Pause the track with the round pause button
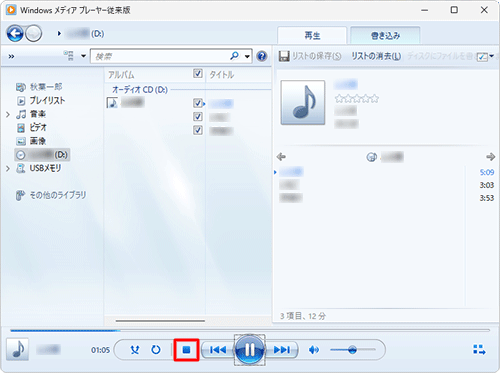Screen dimensions: 500x373 tap(250, 350)
